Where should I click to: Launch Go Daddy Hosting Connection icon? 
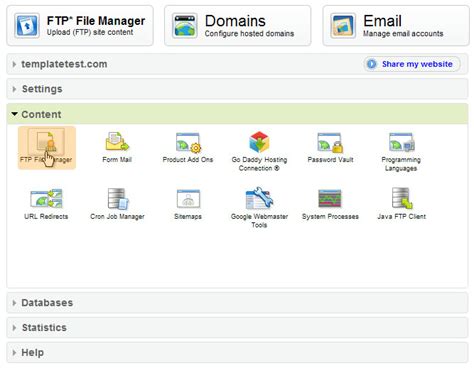259,142
